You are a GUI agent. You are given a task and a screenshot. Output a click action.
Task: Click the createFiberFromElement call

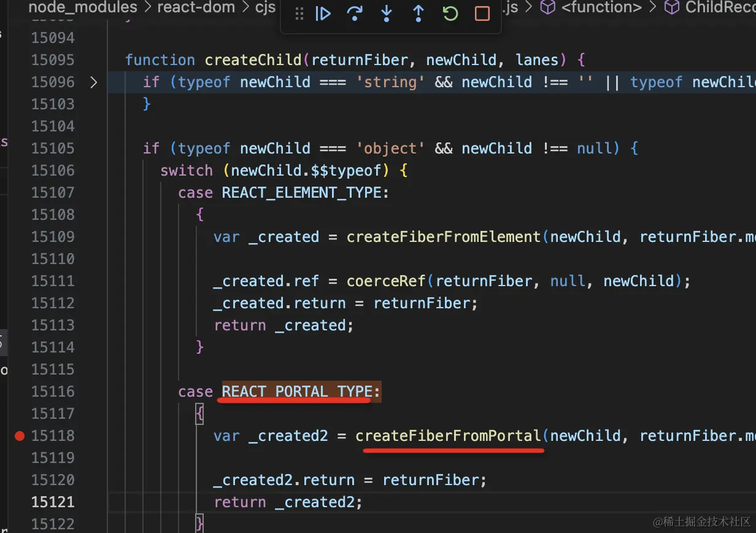pyautogui.click(x=444, y=237)
